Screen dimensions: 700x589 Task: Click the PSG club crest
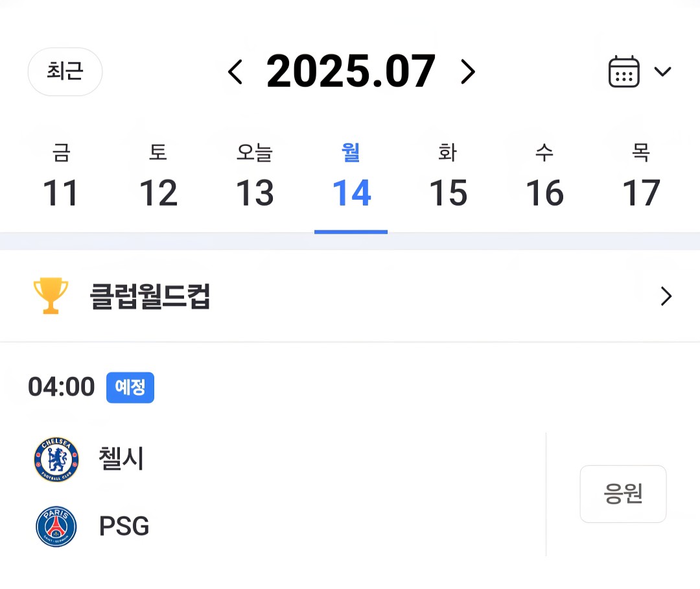56,526
